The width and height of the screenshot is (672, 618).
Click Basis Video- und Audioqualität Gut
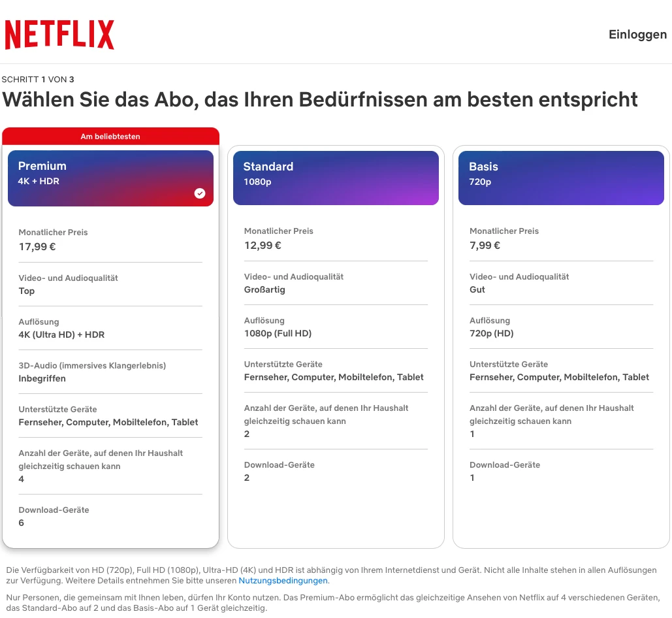[477, 289]
